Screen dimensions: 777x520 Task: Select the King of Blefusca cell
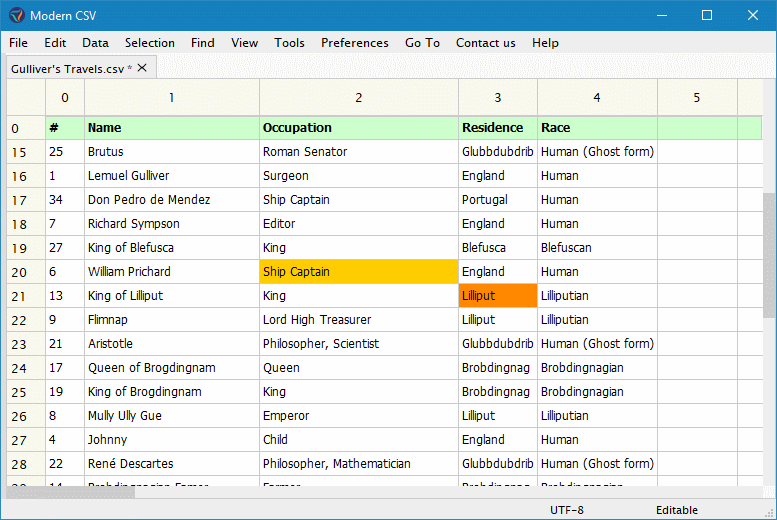[x=171, y=248]
